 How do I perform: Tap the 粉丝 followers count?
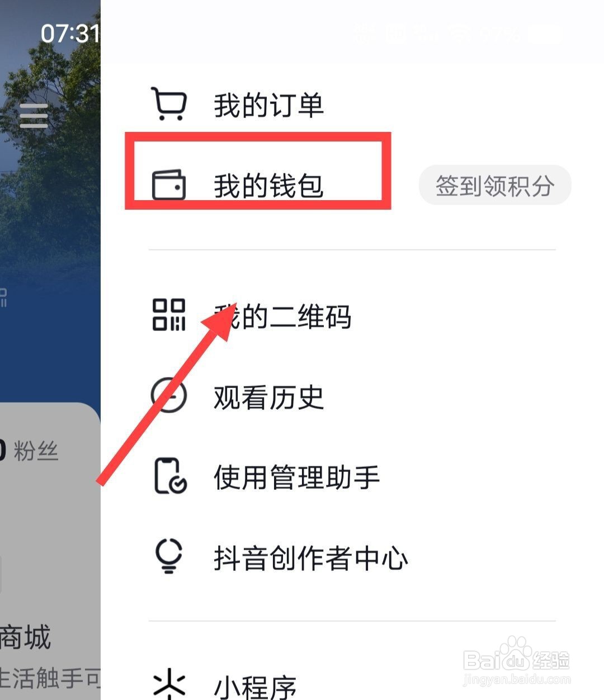29,451
